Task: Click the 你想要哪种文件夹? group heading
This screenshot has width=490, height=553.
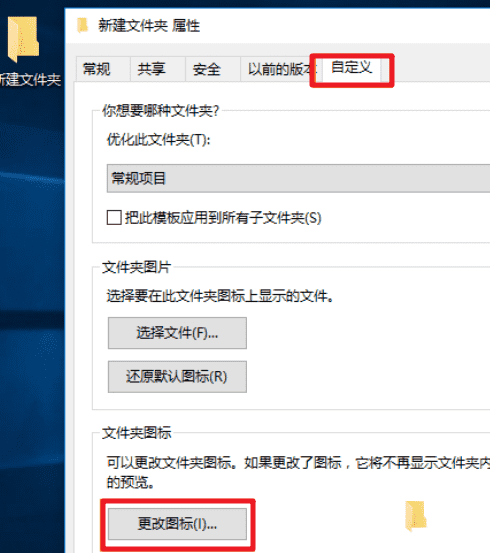Action: (x=161, y=111)
